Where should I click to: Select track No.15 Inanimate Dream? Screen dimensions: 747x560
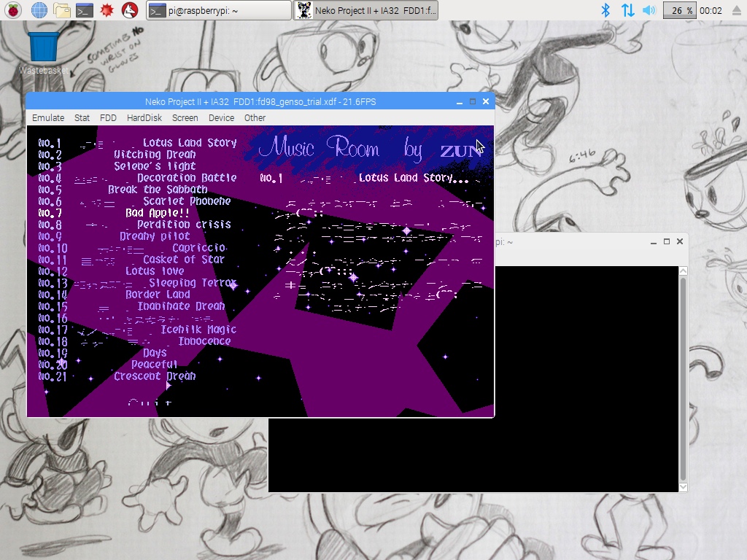pyautogui.click(x=131, y=306)
